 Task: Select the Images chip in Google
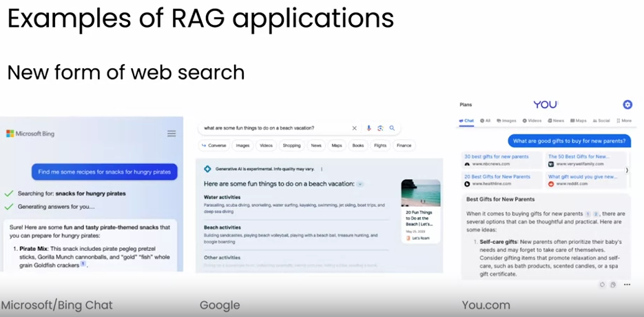242,145
